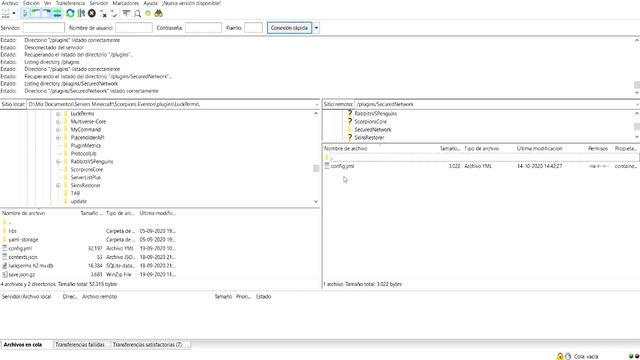
Task: Open the Transferencia menu
Action: click(x=70, y=3)
